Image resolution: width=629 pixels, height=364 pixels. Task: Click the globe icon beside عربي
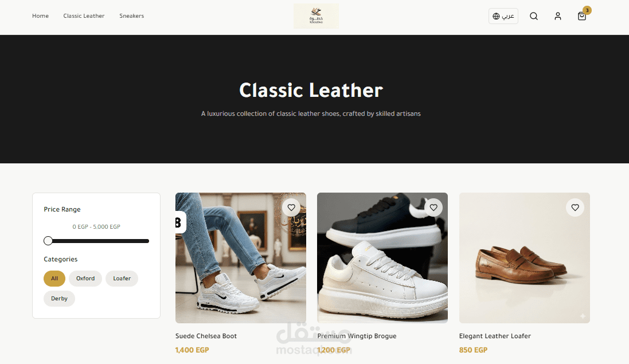[496, 16]
